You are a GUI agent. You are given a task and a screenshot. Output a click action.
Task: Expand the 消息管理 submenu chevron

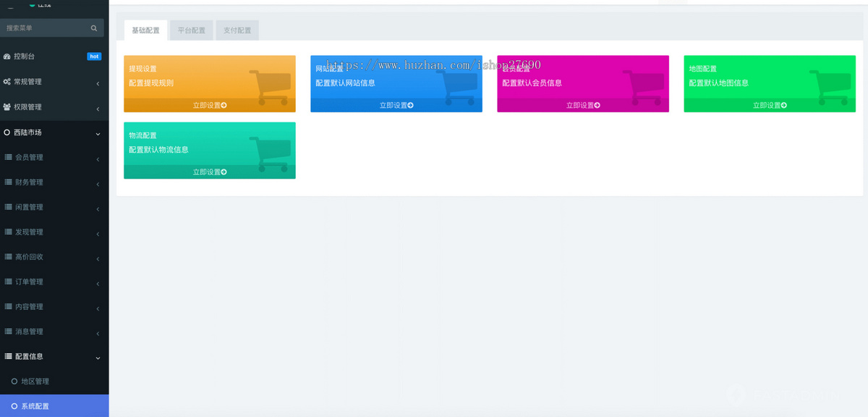[98, 333]
